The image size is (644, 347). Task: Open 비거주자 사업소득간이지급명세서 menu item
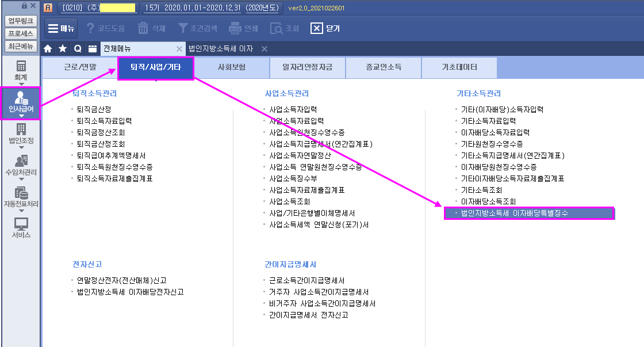(x=323, y=304)
